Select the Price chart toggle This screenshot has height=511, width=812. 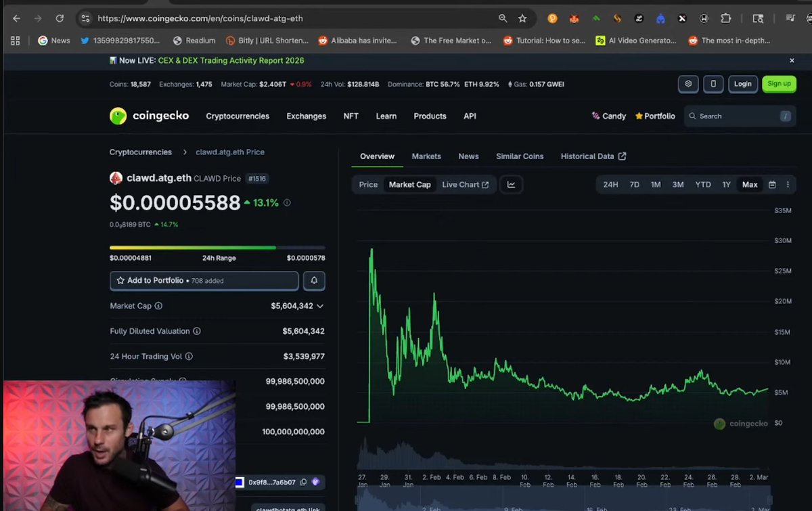[x=368, y=185]
